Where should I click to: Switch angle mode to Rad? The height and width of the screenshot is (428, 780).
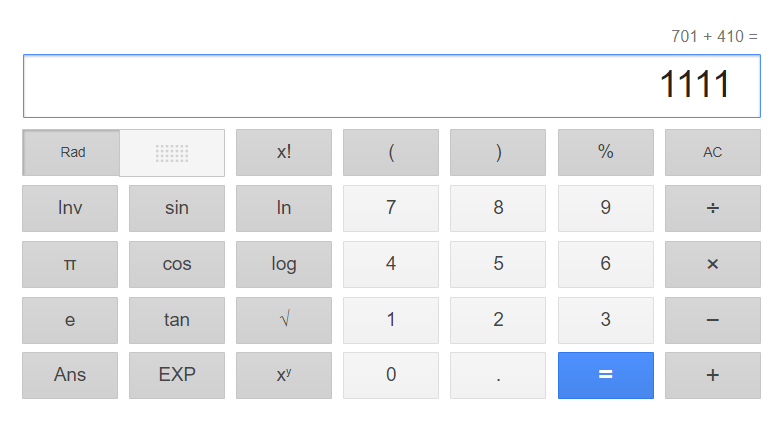[x=72, y=152]
